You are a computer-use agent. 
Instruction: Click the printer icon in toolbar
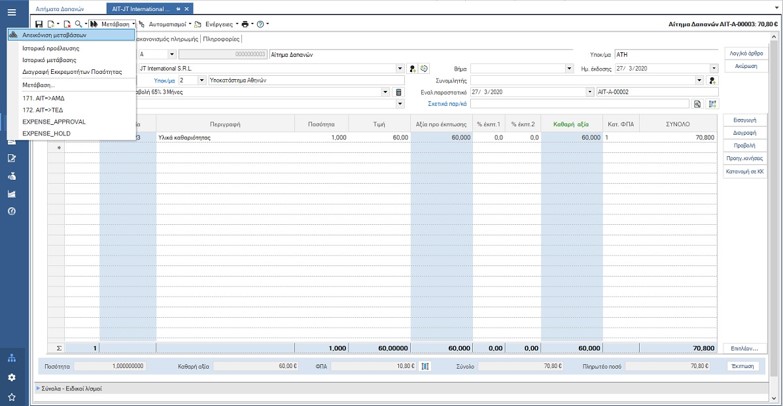pyautogui.click(x=245, y=24)
